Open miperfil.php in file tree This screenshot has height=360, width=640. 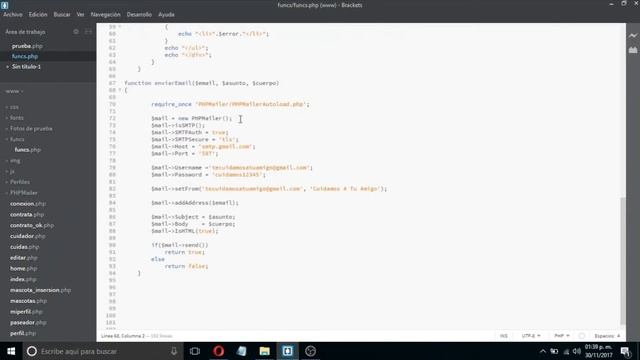[26, 311]
